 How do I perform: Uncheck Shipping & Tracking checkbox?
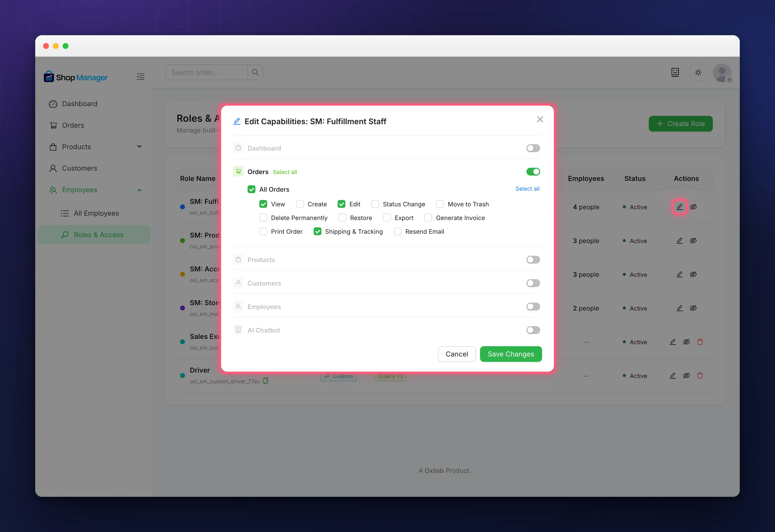318,231
